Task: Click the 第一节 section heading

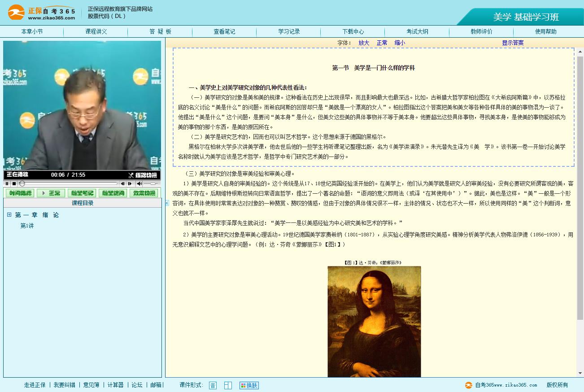Action: [x=373, y=68]
